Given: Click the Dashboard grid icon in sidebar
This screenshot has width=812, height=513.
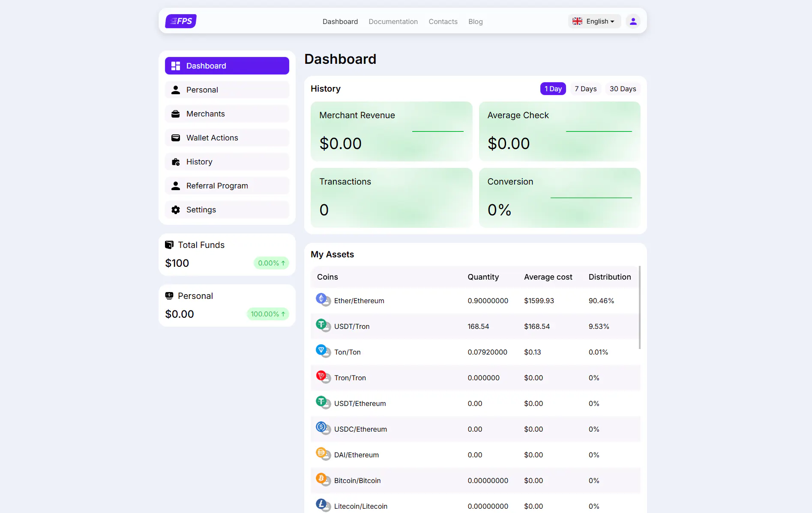Looking at the screenshot, I should tap(176, 66).
